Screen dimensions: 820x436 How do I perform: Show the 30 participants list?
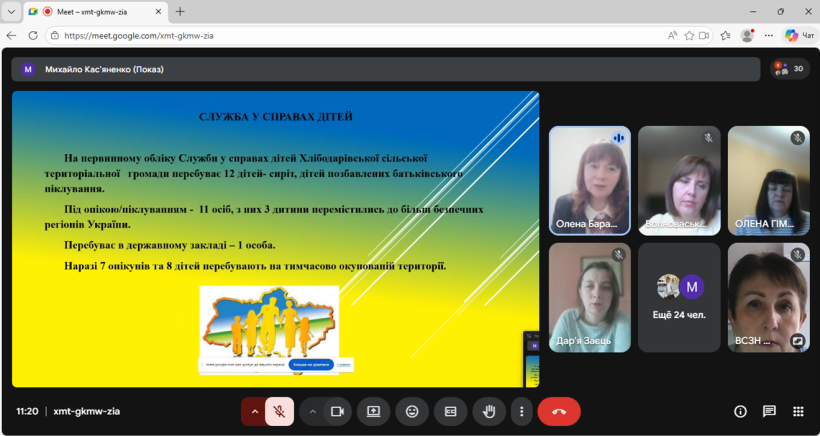point(790,68)
